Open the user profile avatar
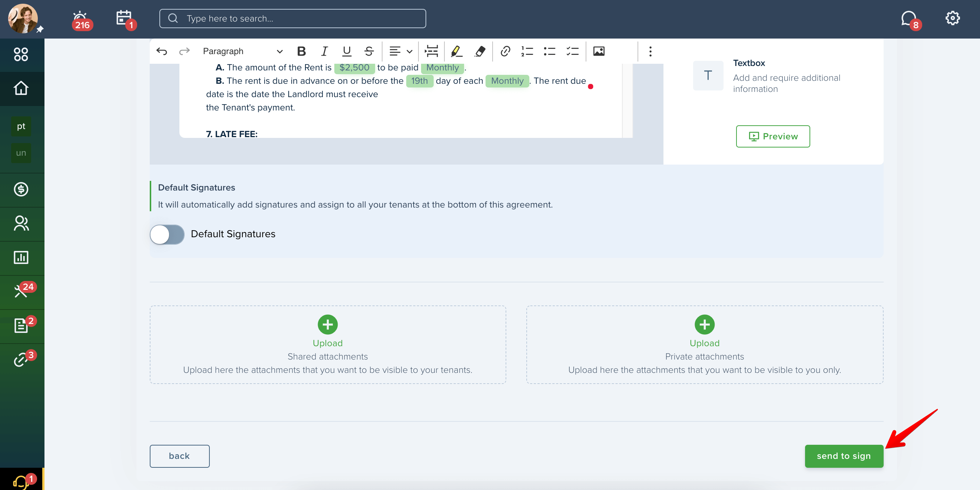The image size is (980, 490). coord(23,18)
